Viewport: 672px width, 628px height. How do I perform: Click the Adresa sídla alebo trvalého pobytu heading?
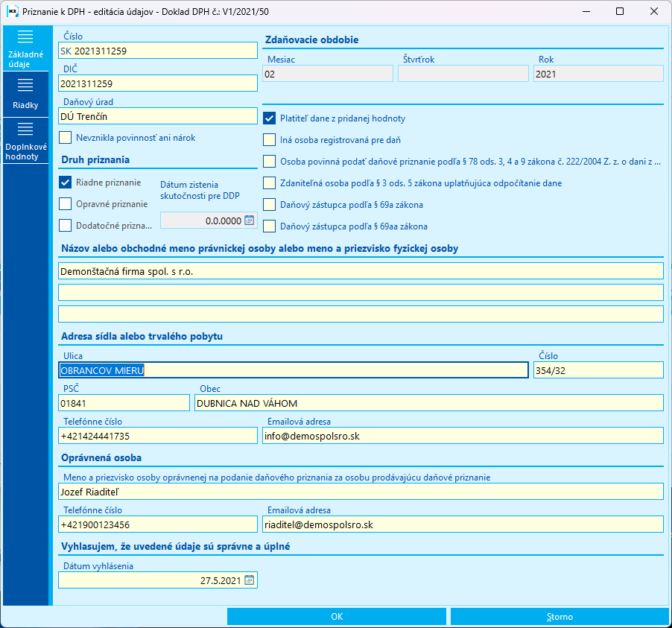pos(142,336)
